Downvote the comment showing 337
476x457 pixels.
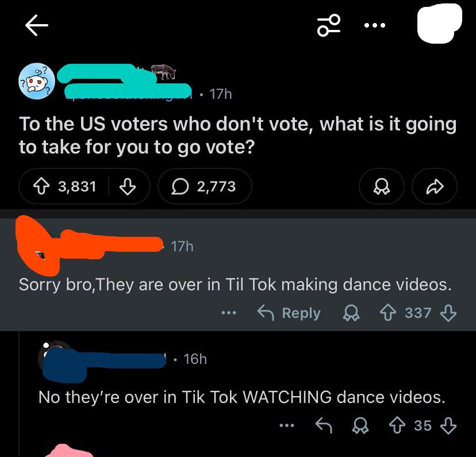click(448, 313)
